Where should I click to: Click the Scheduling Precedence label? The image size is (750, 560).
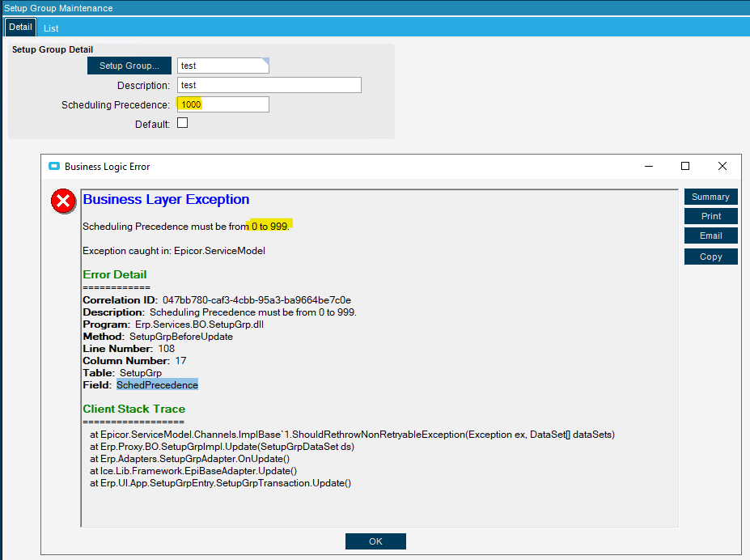(x=115, y=104)
